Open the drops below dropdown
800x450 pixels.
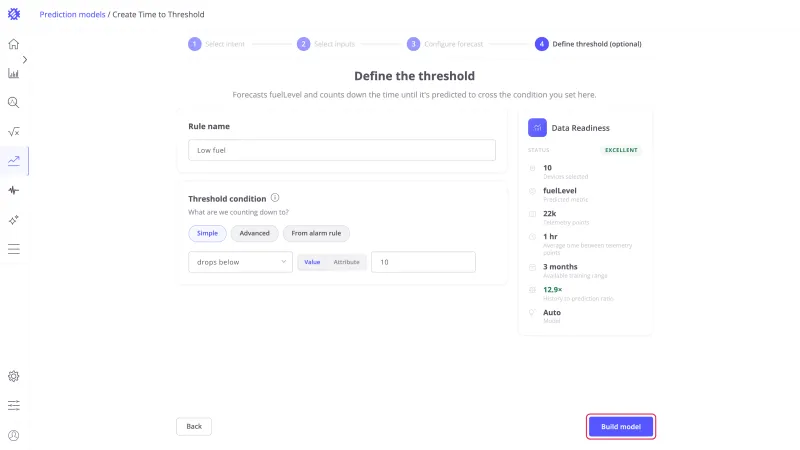click(x=240, y=262)
